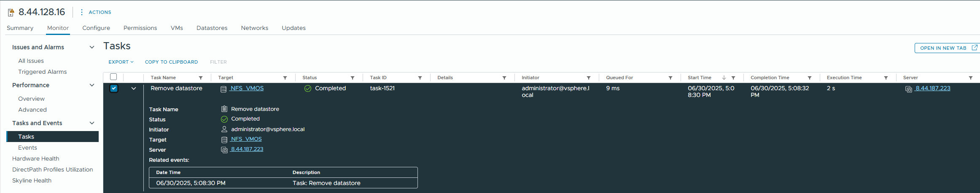Click the datastore icon beside NFS_VMOS in row
Viewport: 980px width, 193px height.
point(224,89)
